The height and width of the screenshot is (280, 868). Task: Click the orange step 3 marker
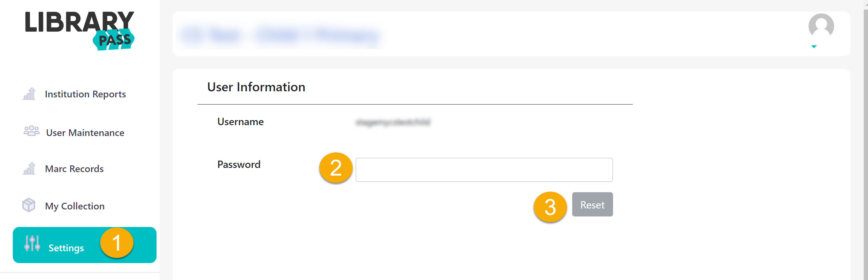550,207
